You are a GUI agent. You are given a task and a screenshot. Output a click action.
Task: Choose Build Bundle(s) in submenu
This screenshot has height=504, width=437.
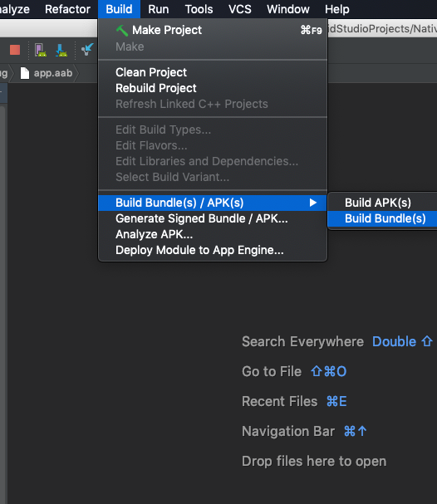(x=382, y=218)
